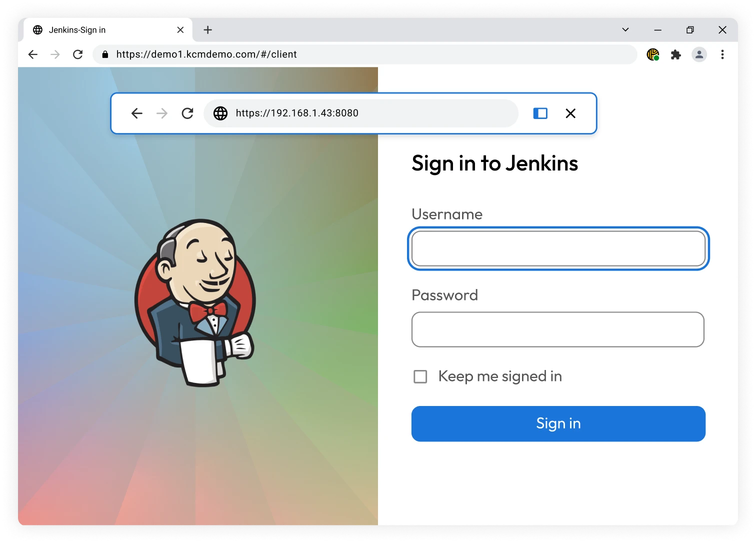The width and height of the screenshot is (756, 543).
Task: Go back in the inner session toolbar
Action: click(137, 113)
